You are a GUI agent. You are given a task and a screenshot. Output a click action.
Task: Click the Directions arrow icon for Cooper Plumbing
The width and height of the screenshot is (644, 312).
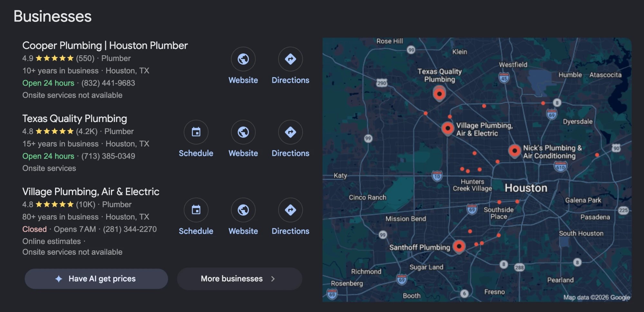[x=290, y=59]
